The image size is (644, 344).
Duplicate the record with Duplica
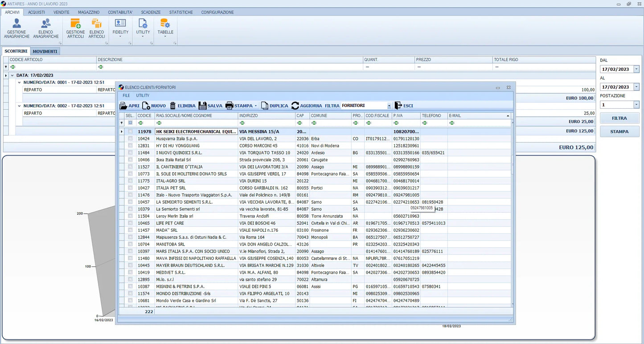pos(275,106)
